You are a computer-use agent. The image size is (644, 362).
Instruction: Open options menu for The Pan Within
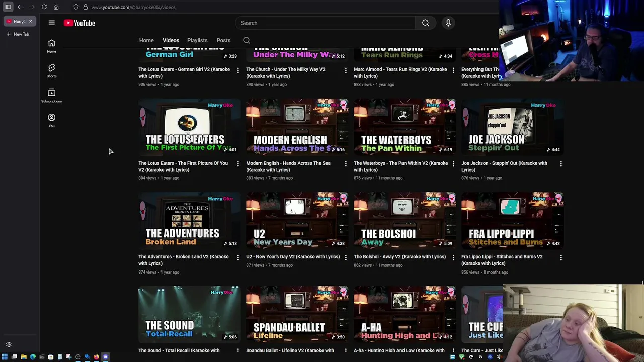pos(453,164)
